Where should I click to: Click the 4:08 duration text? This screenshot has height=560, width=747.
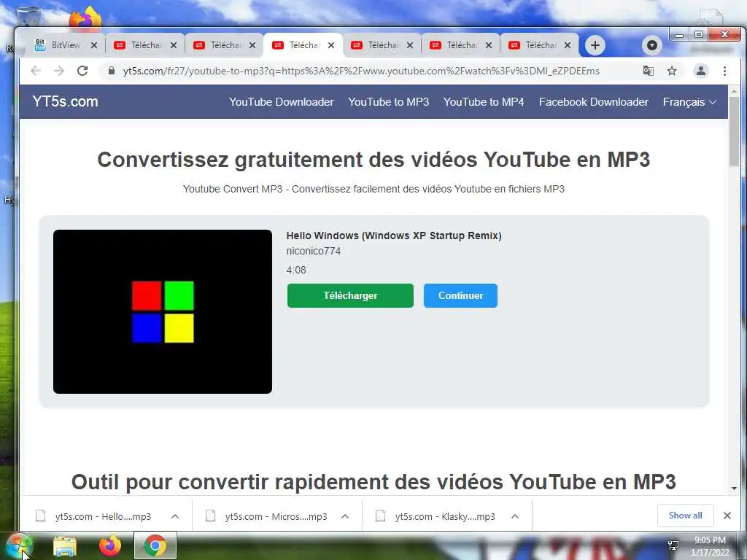pyautogui.click(x=296, y=270)
